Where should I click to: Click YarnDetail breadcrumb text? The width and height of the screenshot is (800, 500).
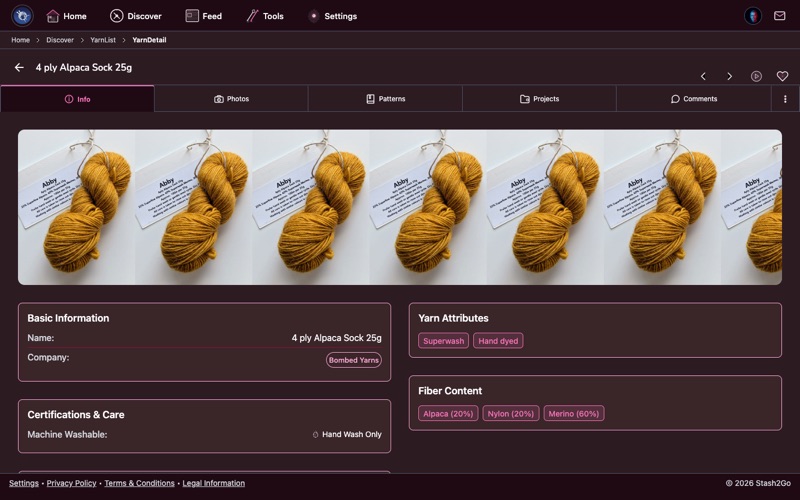(149, 40)
